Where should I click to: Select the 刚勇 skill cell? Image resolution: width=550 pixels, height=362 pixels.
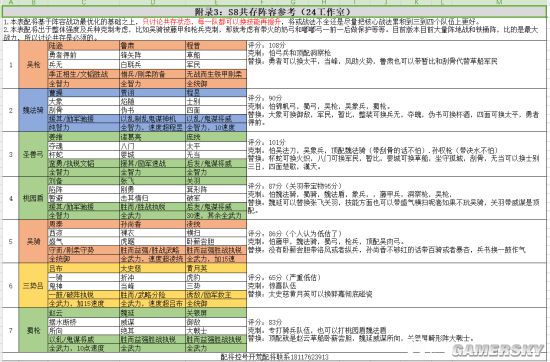click(152, 190)
